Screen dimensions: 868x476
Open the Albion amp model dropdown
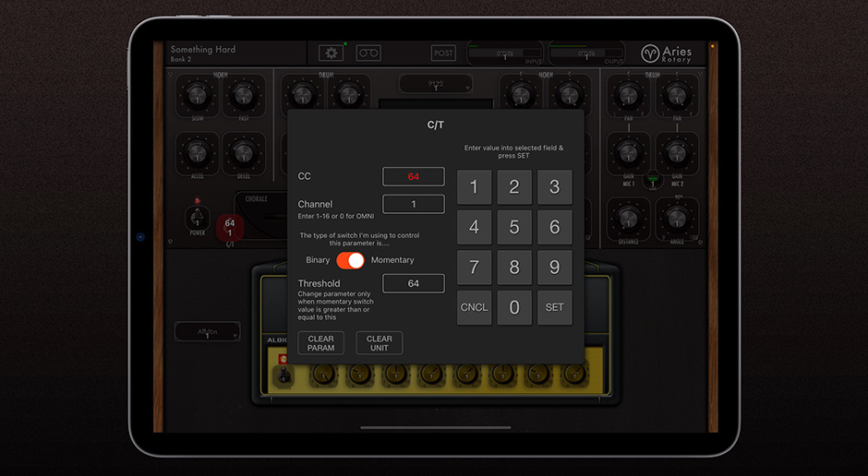coord(207,332)
